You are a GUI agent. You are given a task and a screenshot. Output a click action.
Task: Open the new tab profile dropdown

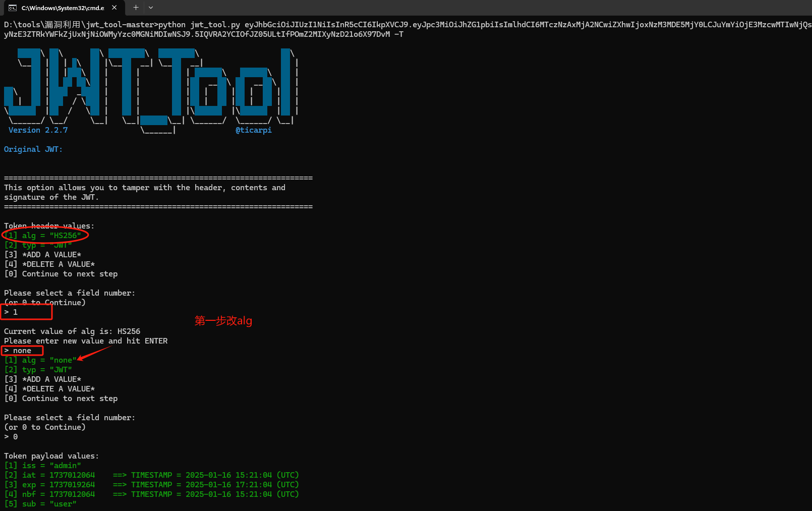coord(151,8)
